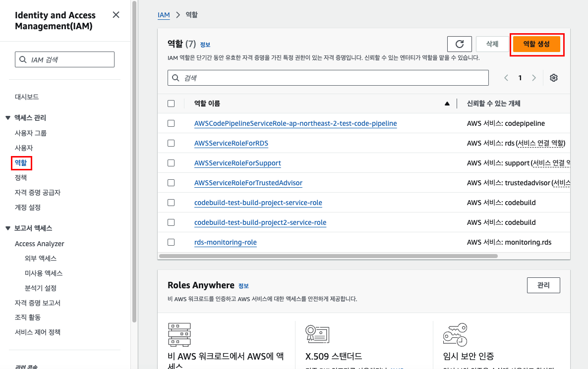The height and width of the screenshot is (369, 588).
Task: Click the 역할 이름 column header
Action: [207, 104]
